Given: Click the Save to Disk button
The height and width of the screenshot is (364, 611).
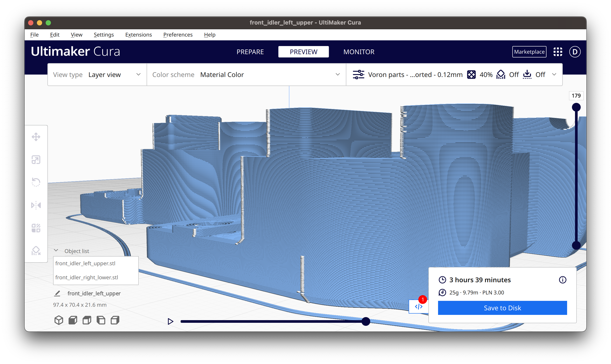Looking at the screenshot, I should pos(502,308).
